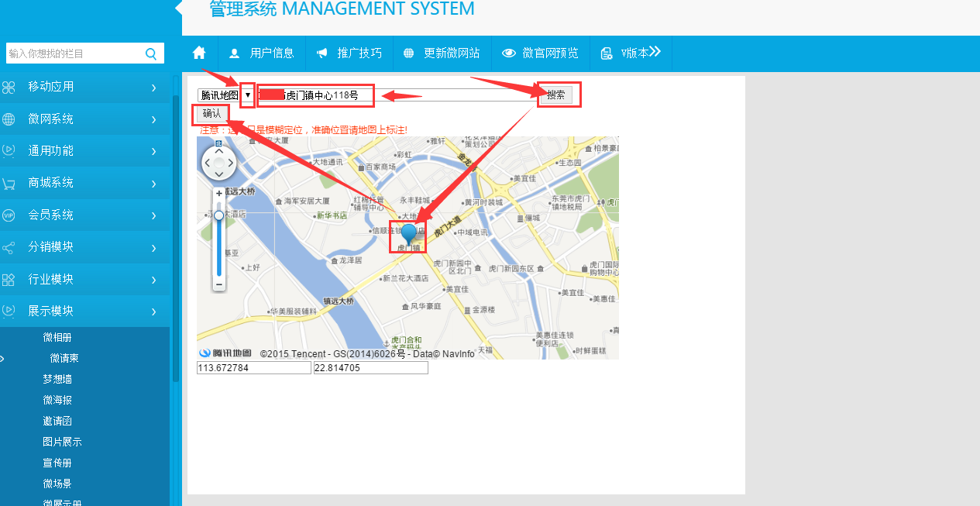Click the map zoom slider handle

(219, 215)
